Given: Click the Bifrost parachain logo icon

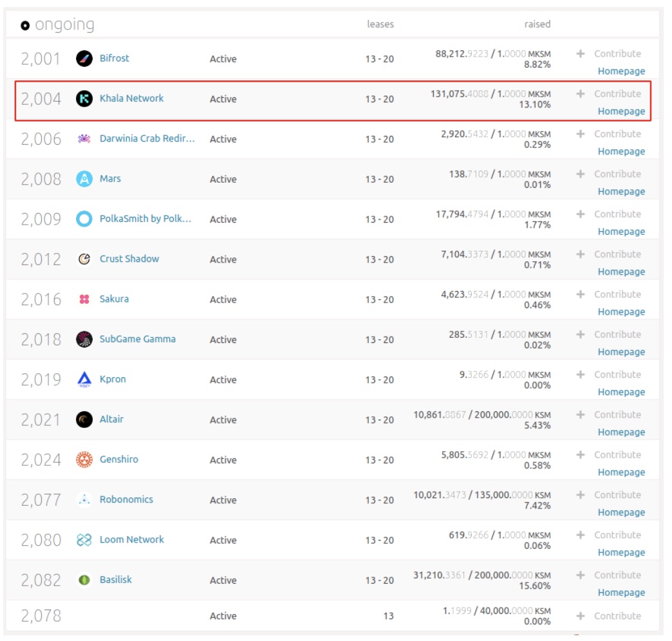Looking at the screenshot, I should point(84,59).
